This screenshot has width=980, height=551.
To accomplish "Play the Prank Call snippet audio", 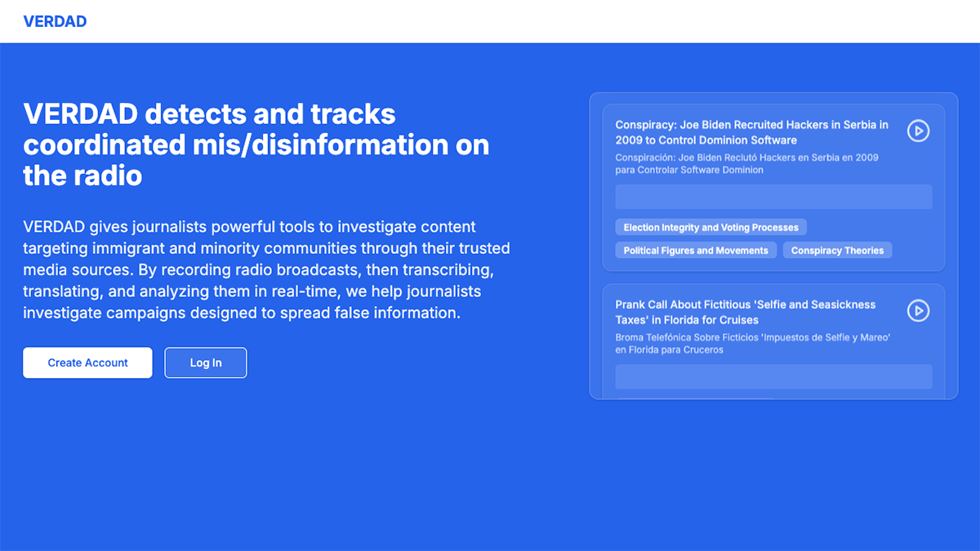I will click(918, 310).
